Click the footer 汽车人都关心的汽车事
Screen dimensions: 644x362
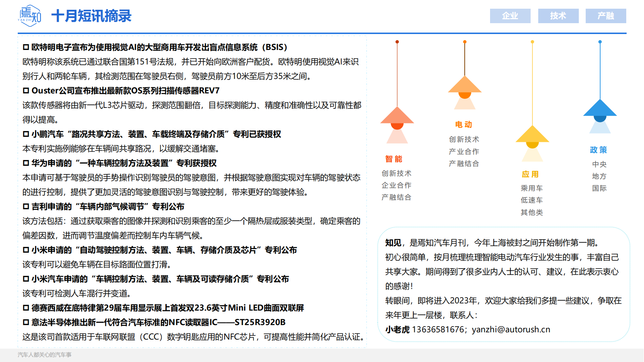click(x=45, y=355)
